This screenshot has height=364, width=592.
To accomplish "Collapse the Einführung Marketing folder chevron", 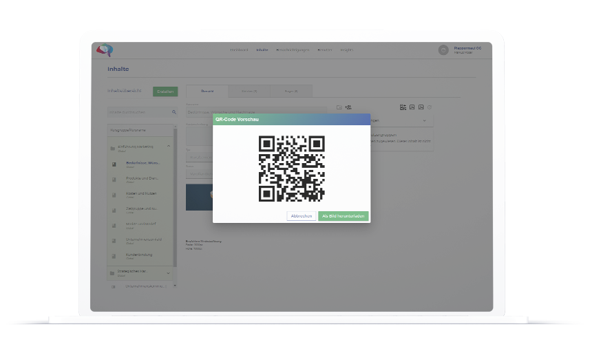I will click(169, 147).
